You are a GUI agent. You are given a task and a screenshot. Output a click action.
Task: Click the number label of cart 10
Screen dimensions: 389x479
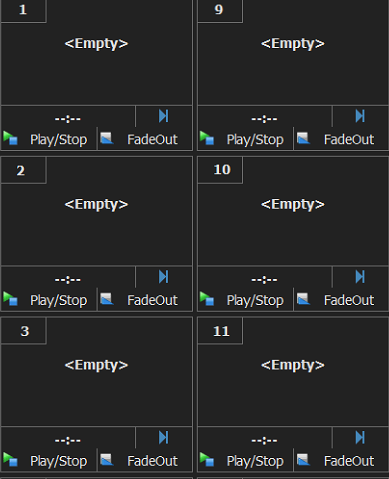click(x=221, y=170)
